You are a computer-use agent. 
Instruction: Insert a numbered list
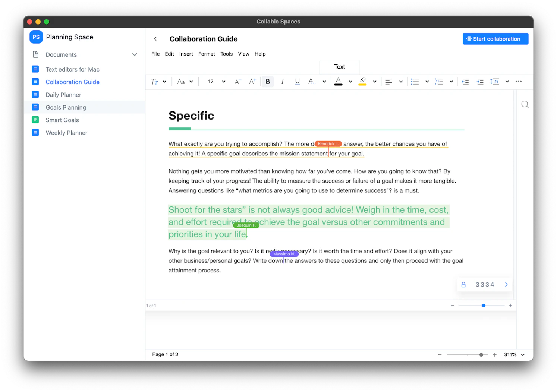[439, 82]
